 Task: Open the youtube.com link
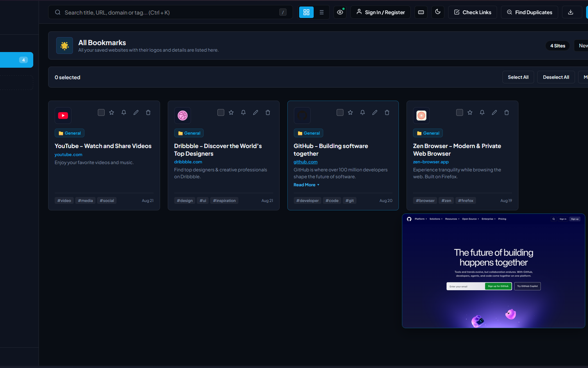(68, 155)
